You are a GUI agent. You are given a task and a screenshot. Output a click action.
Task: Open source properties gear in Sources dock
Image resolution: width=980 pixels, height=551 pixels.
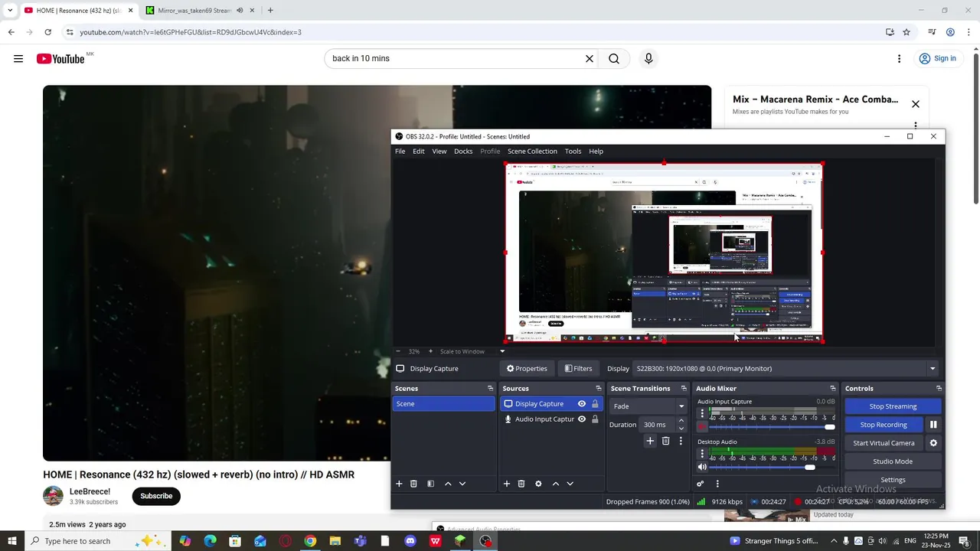(538, 484)
